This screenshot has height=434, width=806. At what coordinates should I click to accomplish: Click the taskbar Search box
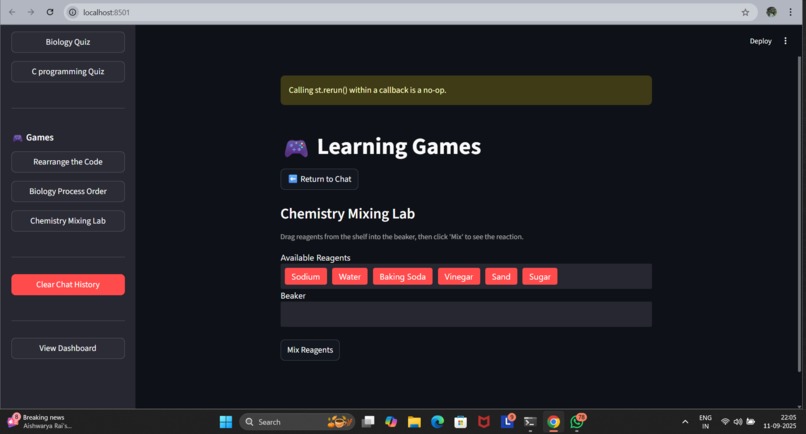point(297,422)
